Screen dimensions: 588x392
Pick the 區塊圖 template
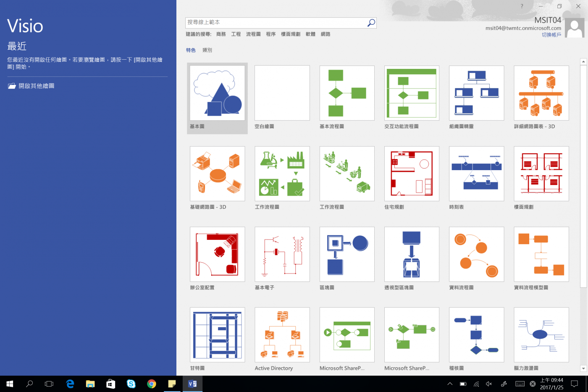(347, 254)
